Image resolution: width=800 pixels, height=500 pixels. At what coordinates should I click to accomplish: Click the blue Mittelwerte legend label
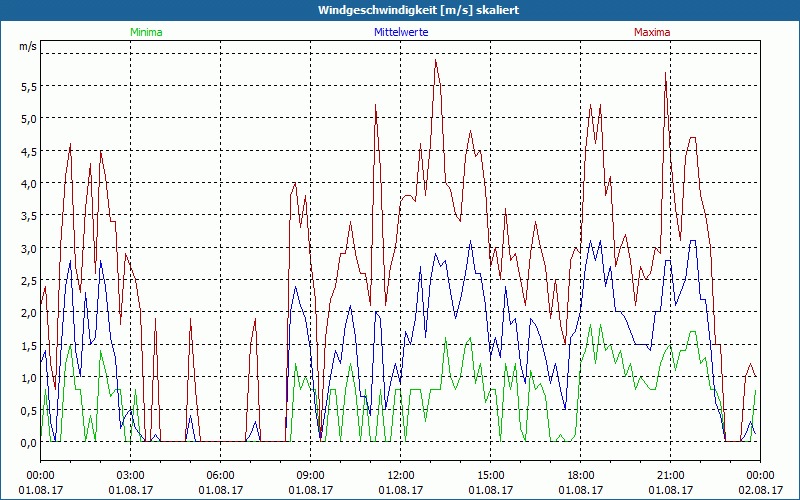point(401,32)
